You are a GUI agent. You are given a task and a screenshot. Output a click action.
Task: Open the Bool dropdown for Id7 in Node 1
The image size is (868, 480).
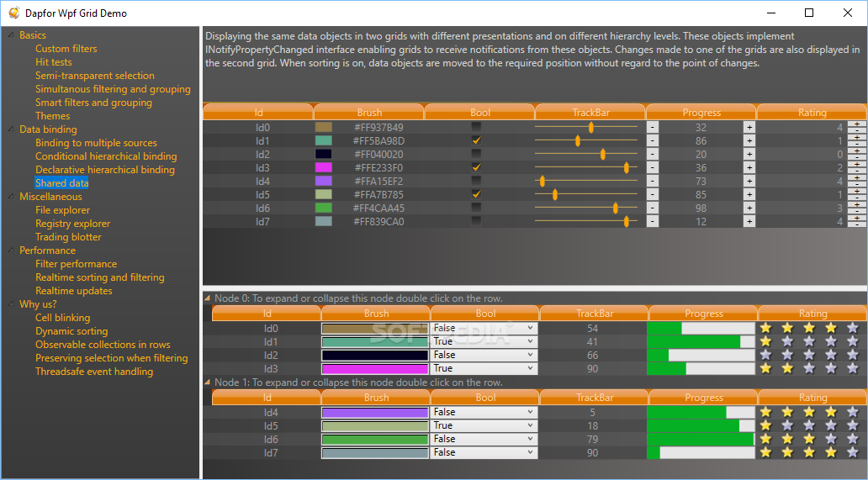[484, 452]
